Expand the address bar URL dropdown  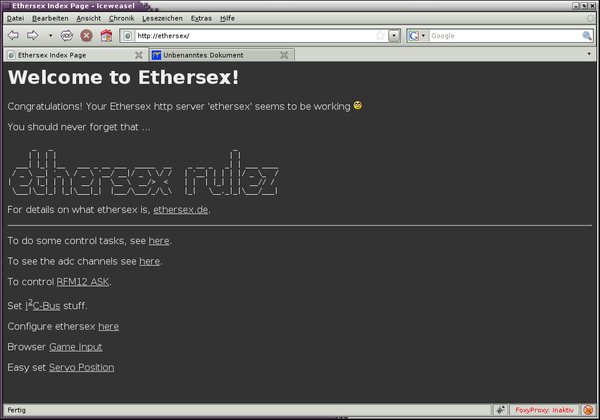[x=394, y=36]
